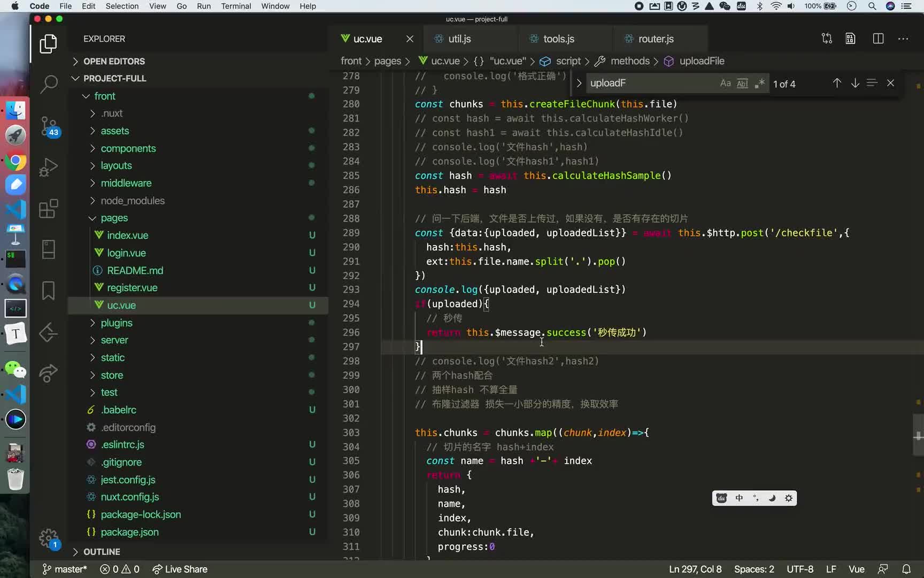
Task: Open the Extensions view
Action: coord(48,209)
